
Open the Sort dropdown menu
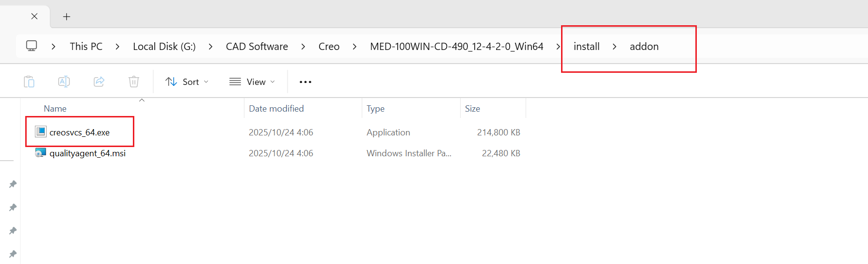pyautogui.click(x=187, y=82)
